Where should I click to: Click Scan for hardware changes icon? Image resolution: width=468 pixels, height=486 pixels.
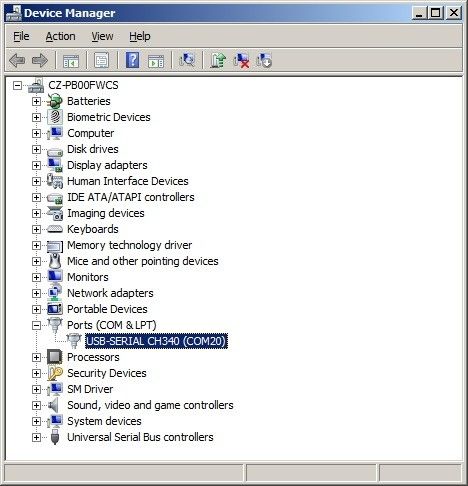[187, 60]
